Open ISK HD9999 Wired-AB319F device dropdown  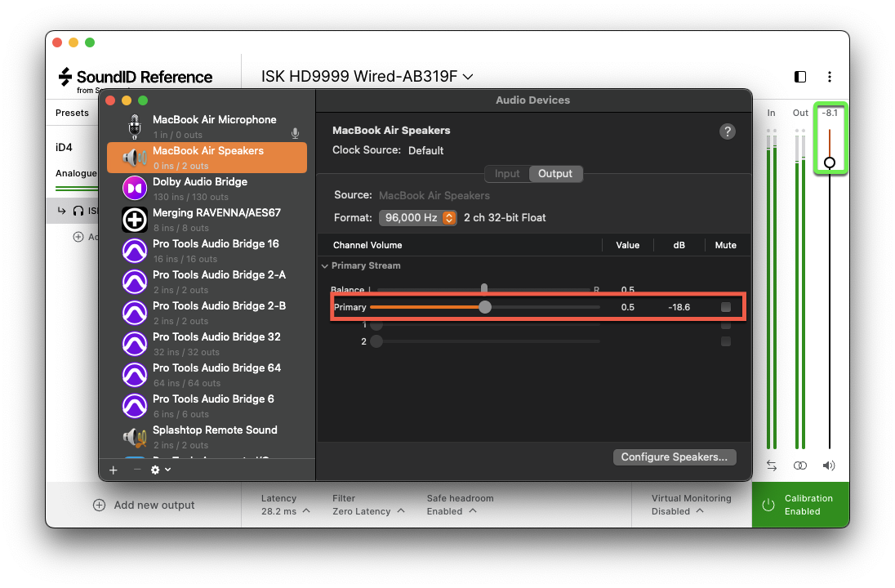(367, 77)
